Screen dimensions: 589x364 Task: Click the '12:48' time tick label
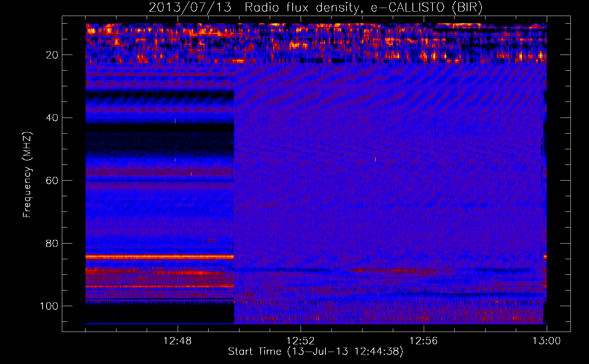(178, 341)
